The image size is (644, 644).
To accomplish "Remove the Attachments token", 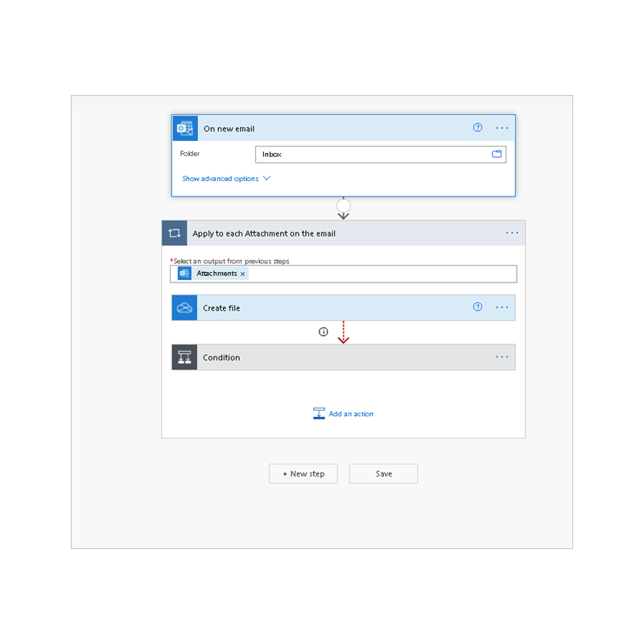I will (x=243, y=274).
